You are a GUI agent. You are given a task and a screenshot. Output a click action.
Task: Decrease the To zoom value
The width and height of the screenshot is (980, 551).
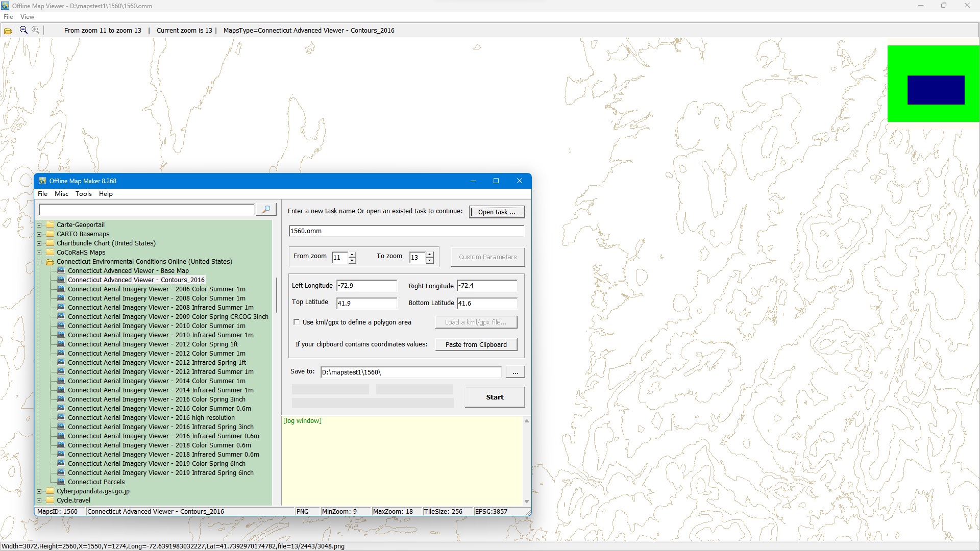430,260
